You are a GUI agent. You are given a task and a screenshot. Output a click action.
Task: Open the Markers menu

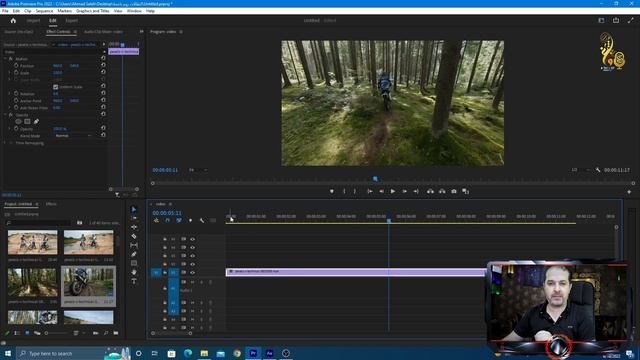pos(64,11)
